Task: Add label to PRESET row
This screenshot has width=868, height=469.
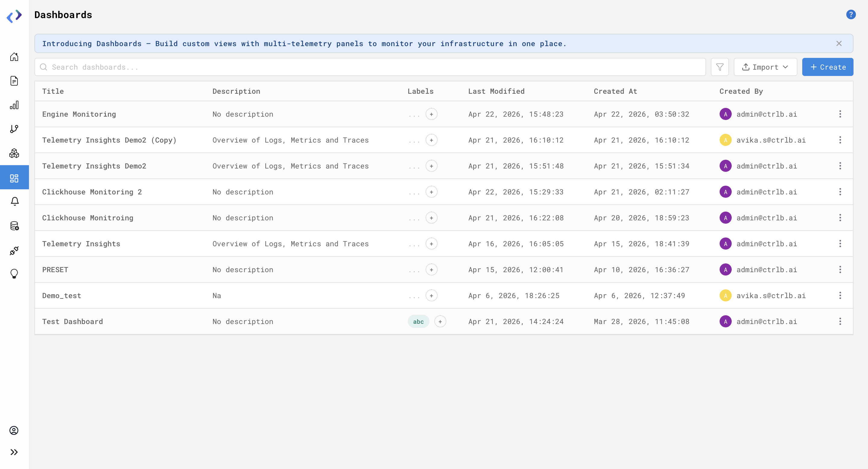Action: point(431,270)
